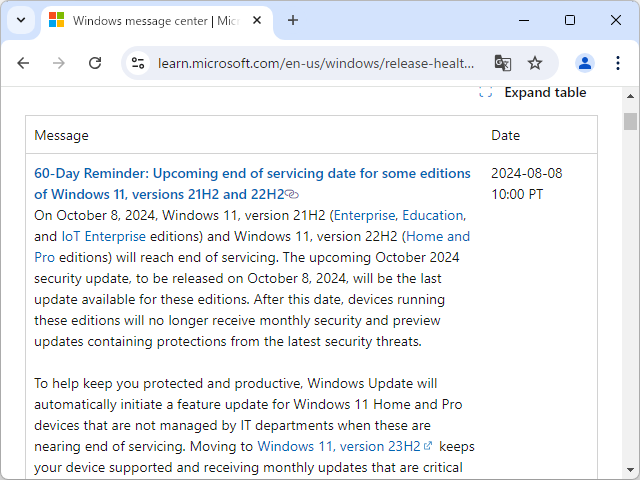Open a new tab with plus button
This screenshot has height=480, width=640.
pos(293,20)
